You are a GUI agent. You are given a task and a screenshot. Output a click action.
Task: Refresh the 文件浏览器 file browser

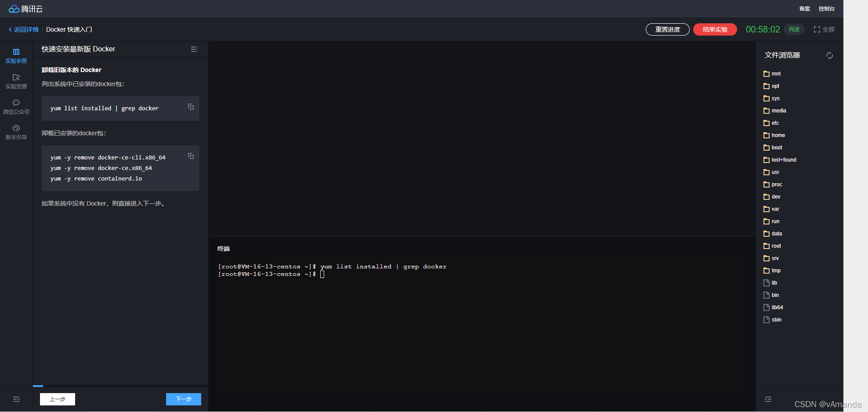[829, 55]
